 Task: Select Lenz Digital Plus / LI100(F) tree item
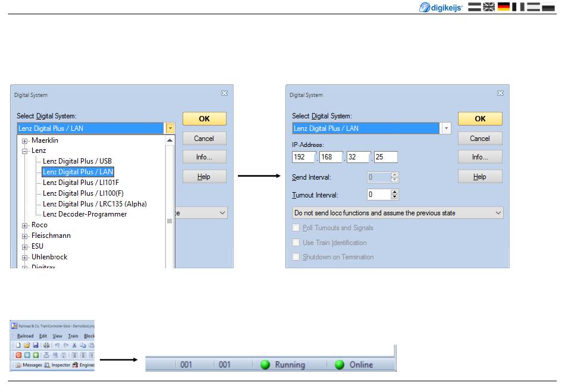pyautogui.click(x=83, y=193)
